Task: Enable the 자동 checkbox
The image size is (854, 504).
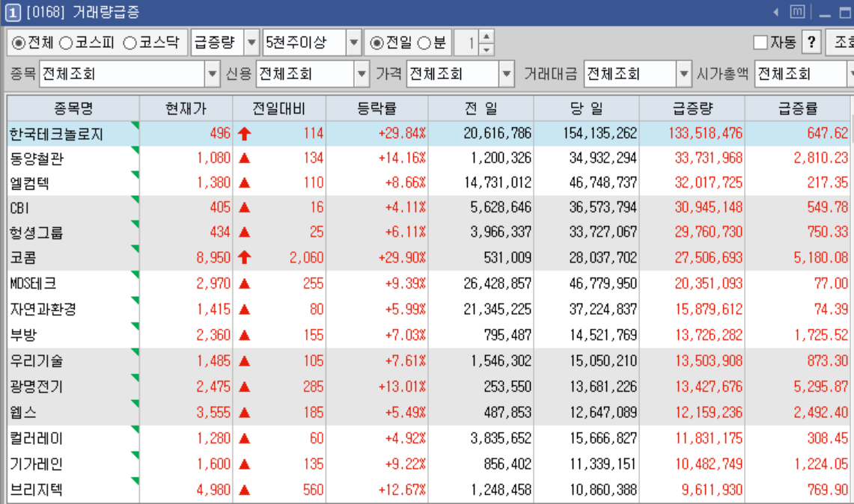Action: tap(760, 43)
